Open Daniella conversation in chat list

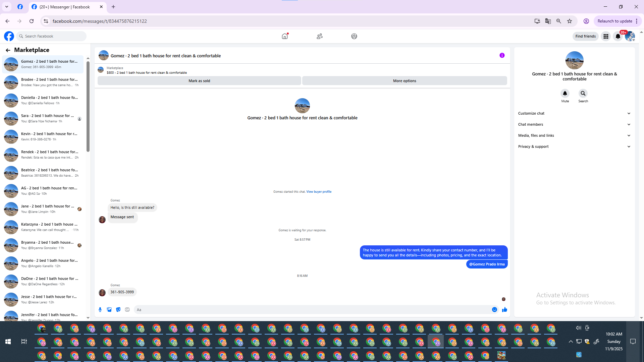coord(43,101)
